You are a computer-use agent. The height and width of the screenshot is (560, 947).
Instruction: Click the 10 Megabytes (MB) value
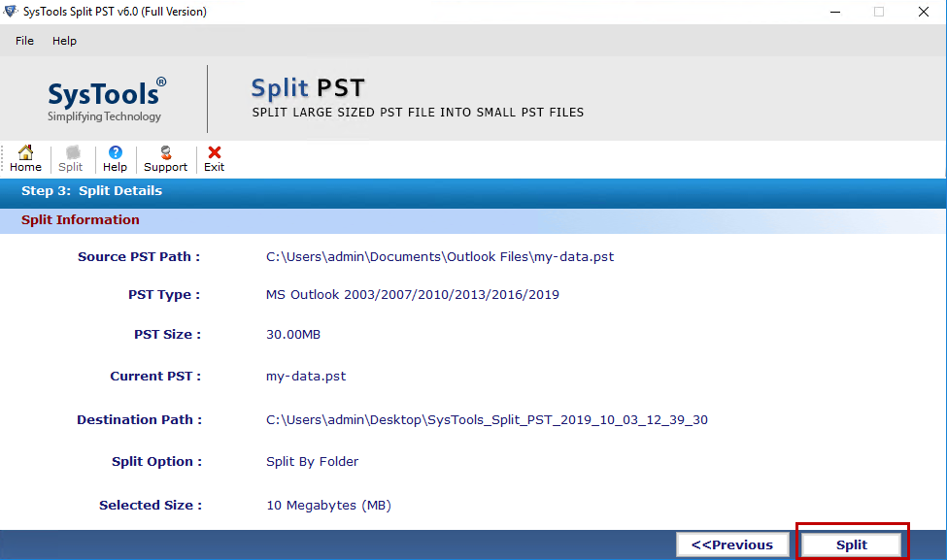point(328,505)
